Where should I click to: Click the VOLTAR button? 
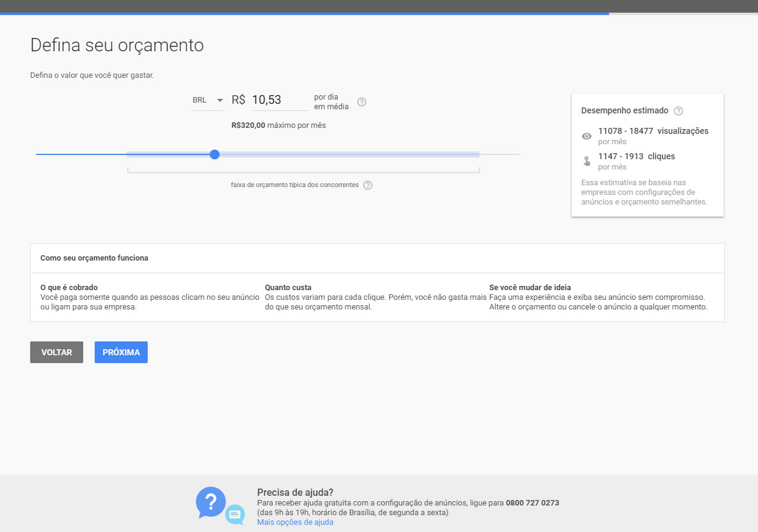57,352
